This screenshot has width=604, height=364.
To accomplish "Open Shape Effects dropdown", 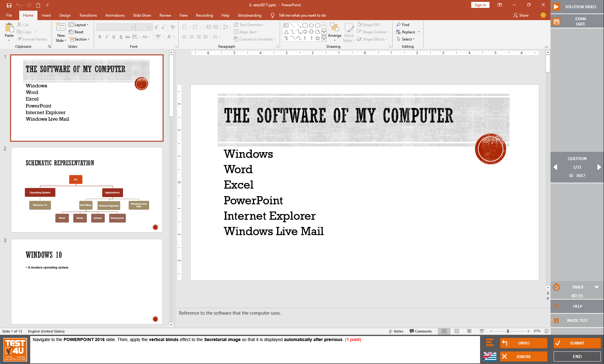I will click(372, 39).
